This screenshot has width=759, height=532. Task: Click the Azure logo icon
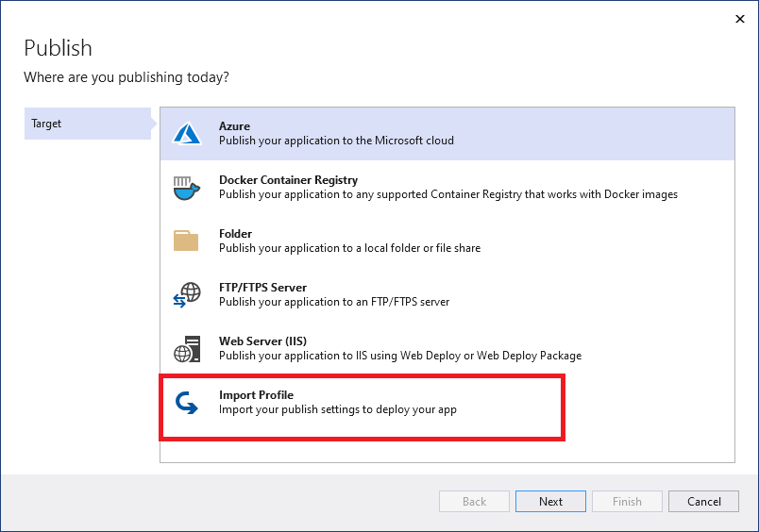pyautogui.click(x=188, y=134)
